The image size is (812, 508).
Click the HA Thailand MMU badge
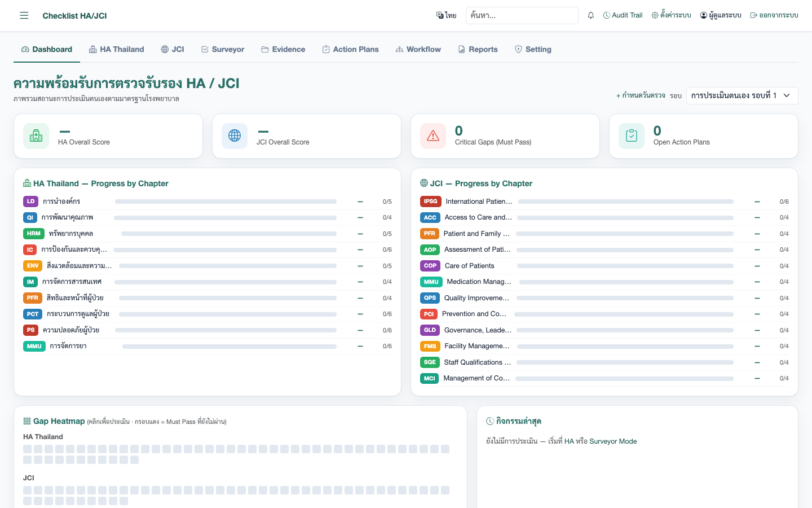click(x=34, y=346)
